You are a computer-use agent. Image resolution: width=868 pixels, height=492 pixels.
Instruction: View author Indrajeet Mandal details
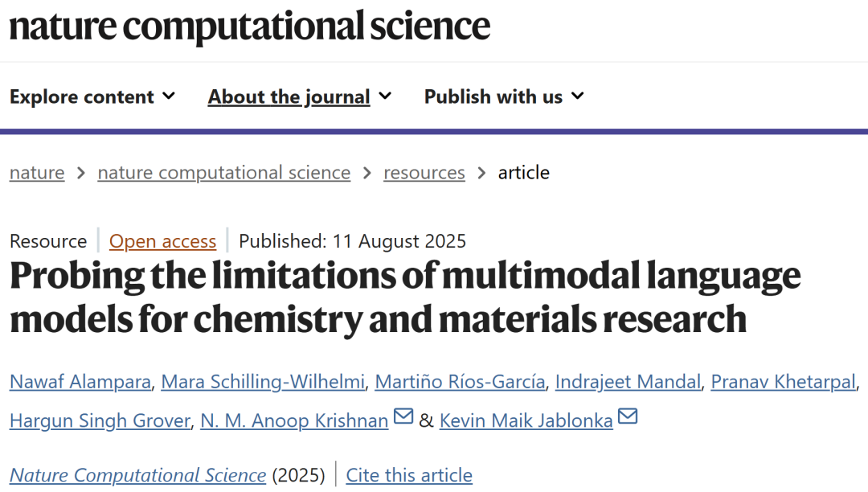(x=628, y=382)
